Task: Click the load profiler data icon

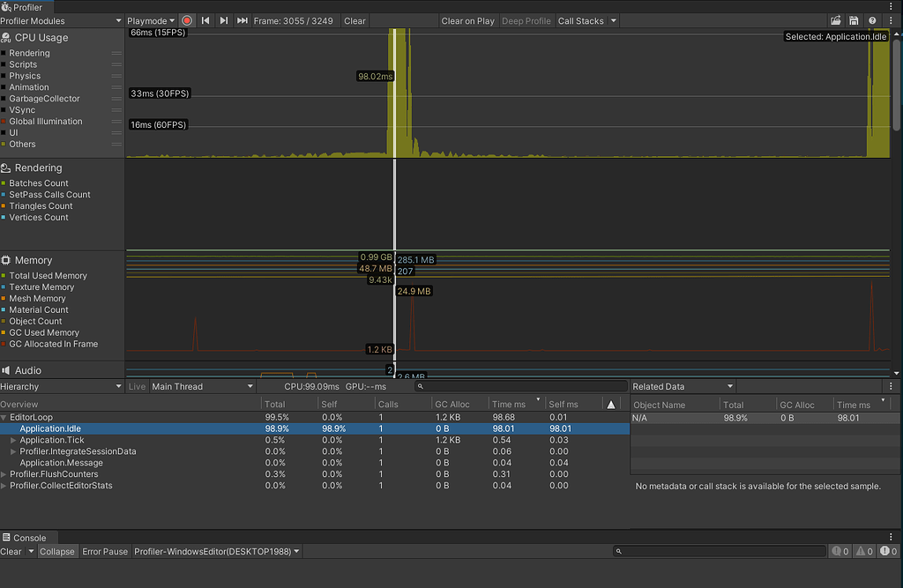Action: coord(836,20)
